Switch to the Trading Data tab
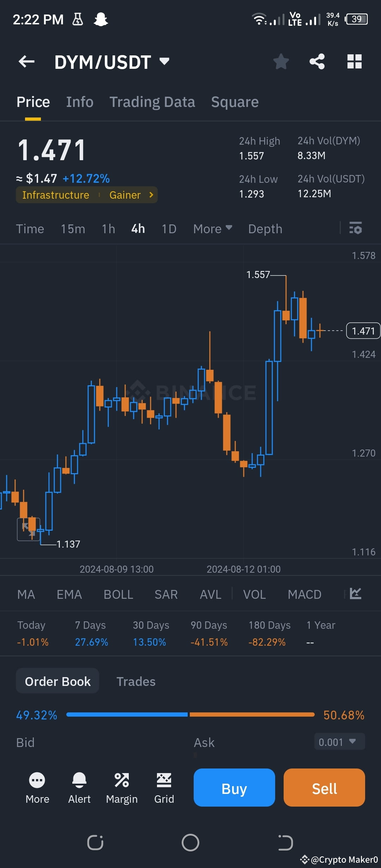Screen dimensions: 381x868 pos(152,102)
